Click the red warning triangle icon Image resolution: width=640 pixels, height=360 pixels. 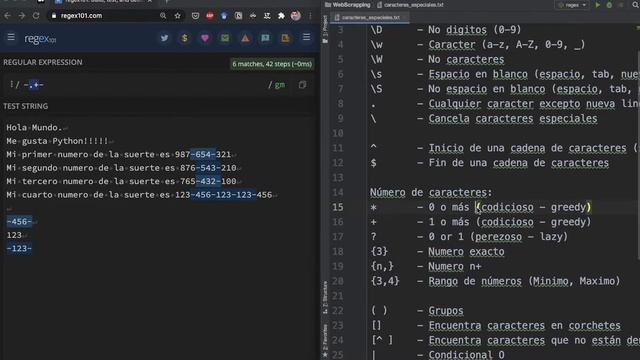245,38
